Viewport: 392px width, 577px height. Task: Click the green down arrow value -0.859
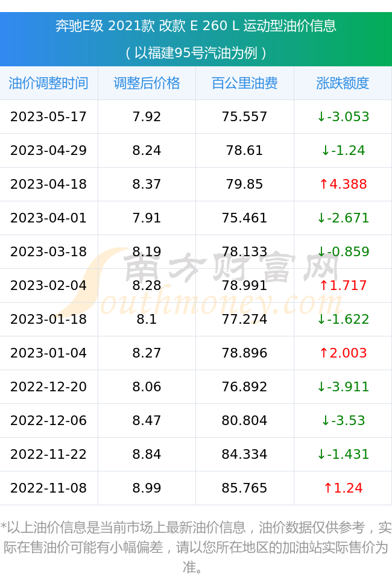[343, 251]
